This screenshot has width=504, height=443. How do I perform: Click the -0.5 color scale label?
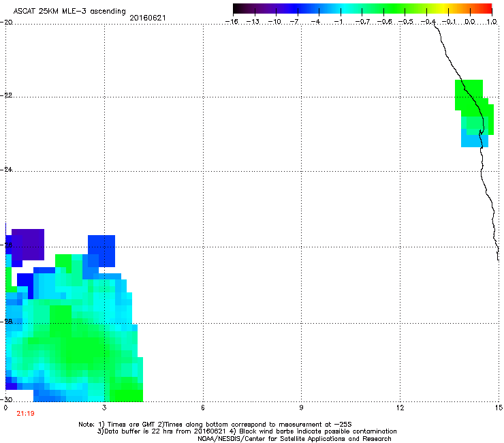click(x=405, y=22)
